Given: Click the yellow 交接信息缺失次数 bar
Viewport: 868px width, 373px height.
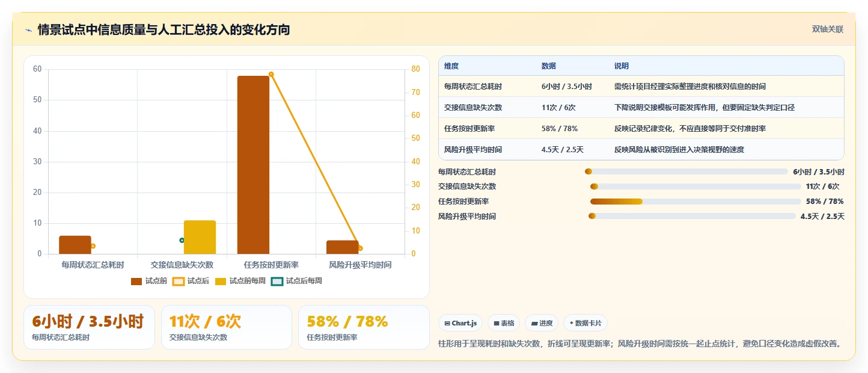Looking at the screenshot, I should 200,237.
